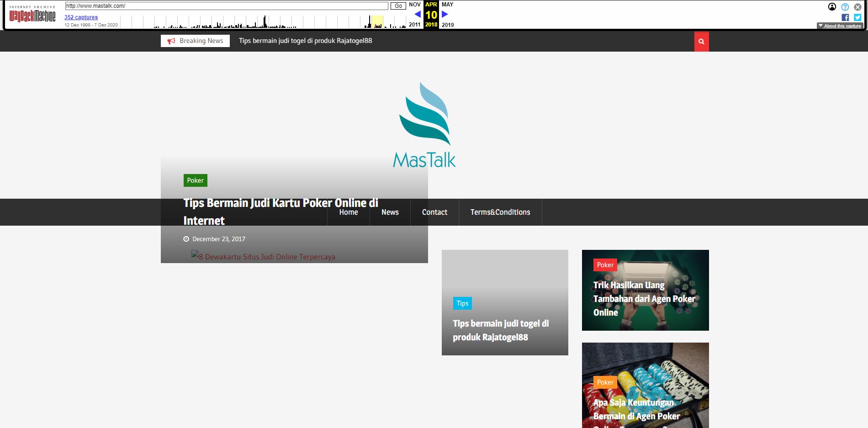The image size is (868, 428).
Task: Select the highlighted year on capture timeline
Action: [377, 21]
